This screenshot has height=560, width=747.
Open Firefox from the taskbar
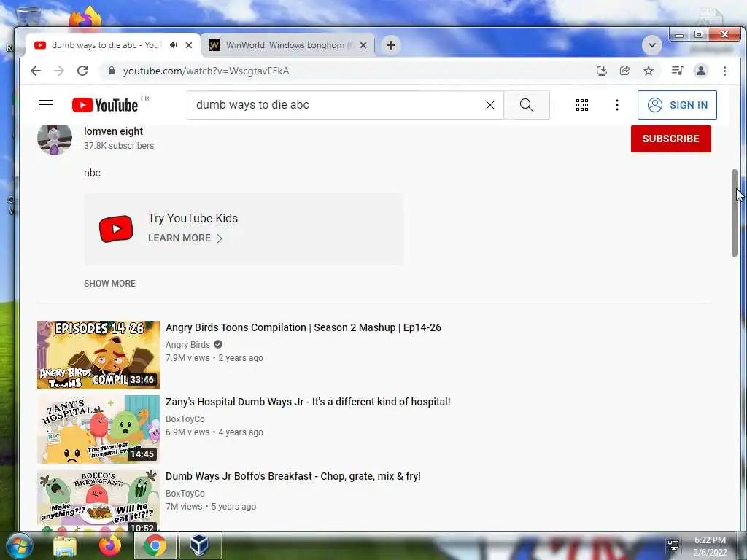[110, 545]
